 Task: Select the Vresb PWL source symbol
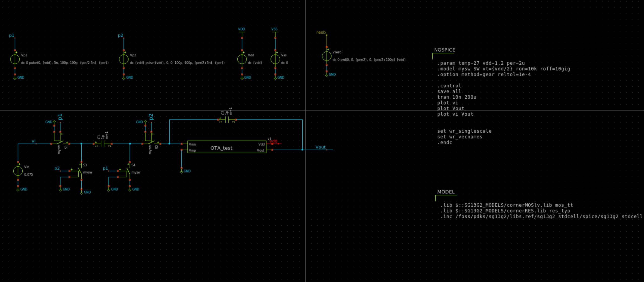pos(327,56)
